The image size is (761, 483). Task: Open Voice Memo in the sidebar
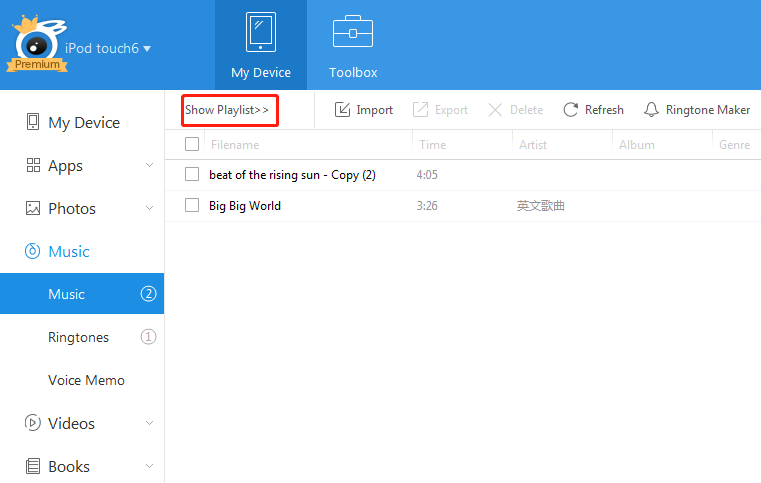[x=86, y=380]
